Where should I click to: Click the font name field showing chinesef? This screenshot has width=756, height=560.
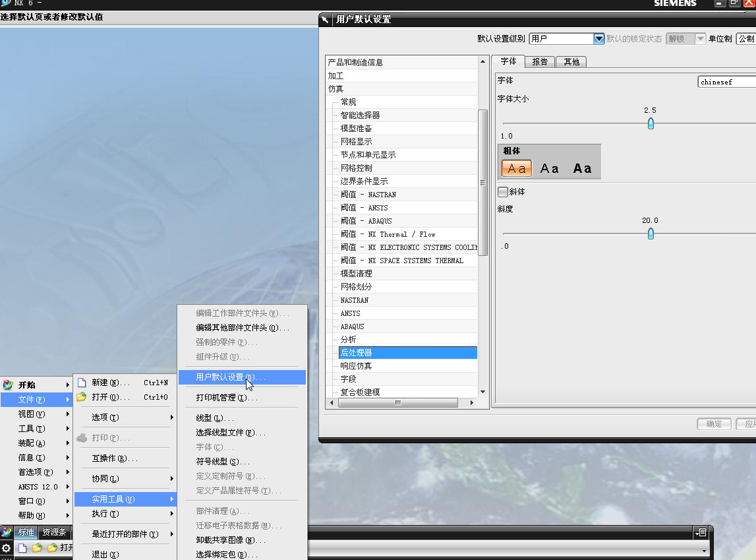(x=726, y=82)
